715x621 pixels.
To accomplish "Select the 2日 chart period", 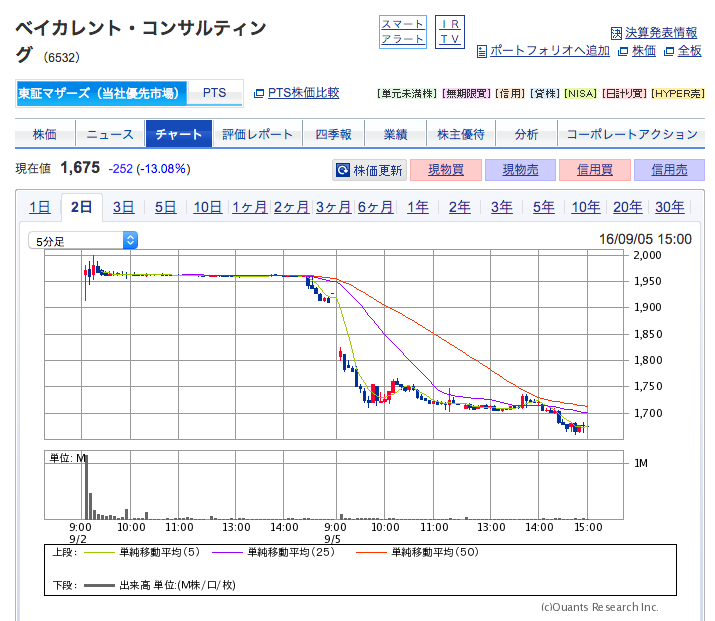I will click(81, 207).
